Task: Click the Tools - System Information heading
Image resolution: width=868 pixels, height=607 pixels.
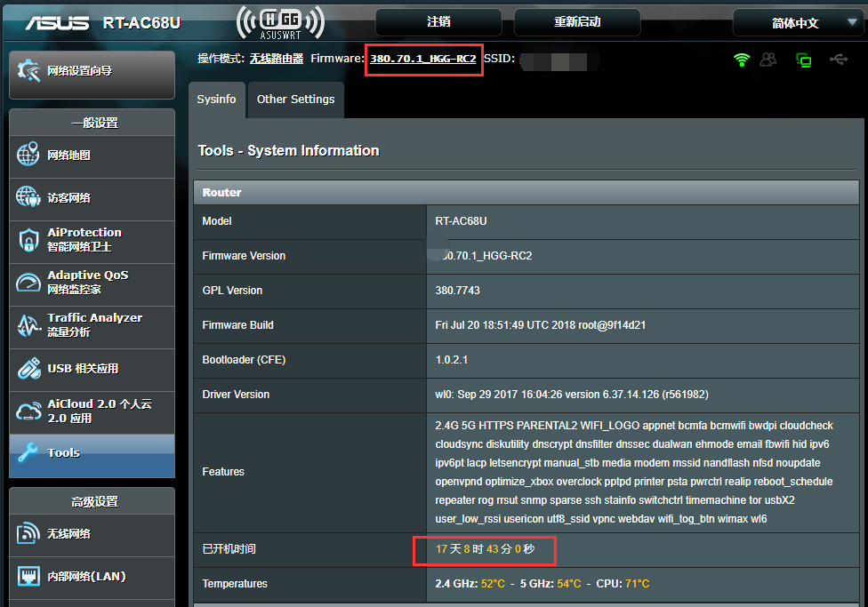Action: click(x=288, y=150)
